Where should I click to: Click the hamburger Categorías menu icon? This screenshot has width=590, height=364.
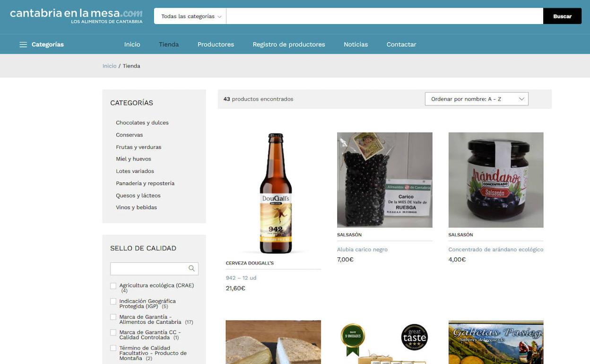pos(23,44)
